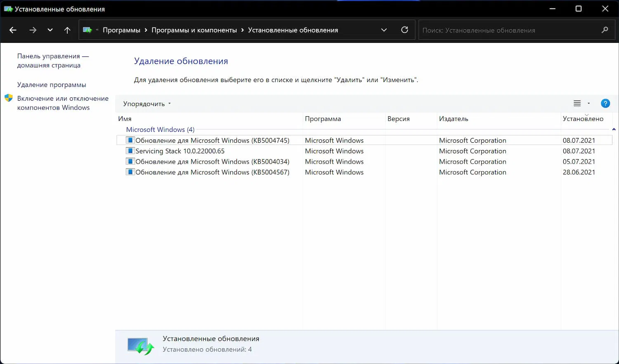
Task: Click the installed updates icon in details pane
Action: pyautogui.click(x=141, y=346)
